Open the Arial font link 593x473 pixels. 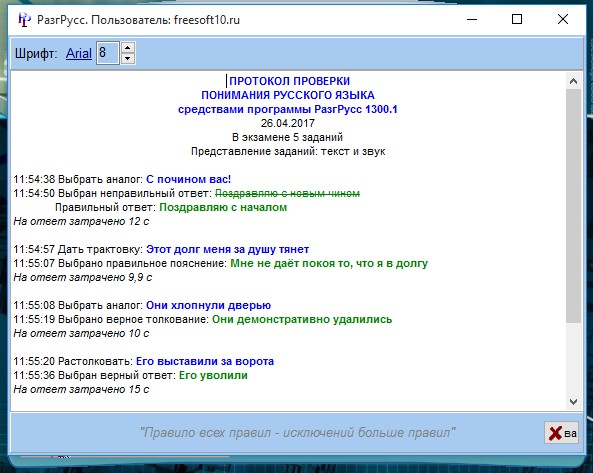point(79,53)
